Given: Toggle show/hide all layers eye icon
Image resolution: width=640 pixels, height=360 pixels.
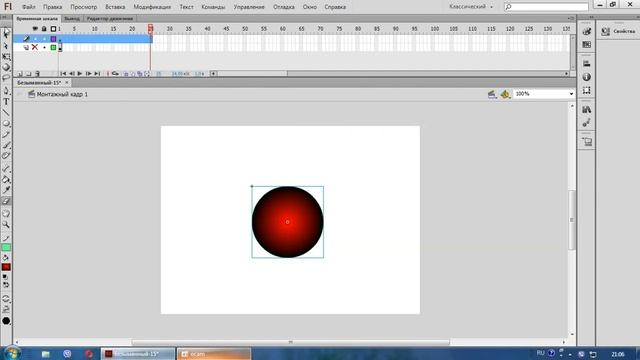Looking at the screenshot, I should pyautogui.click(x=35, y=29).
